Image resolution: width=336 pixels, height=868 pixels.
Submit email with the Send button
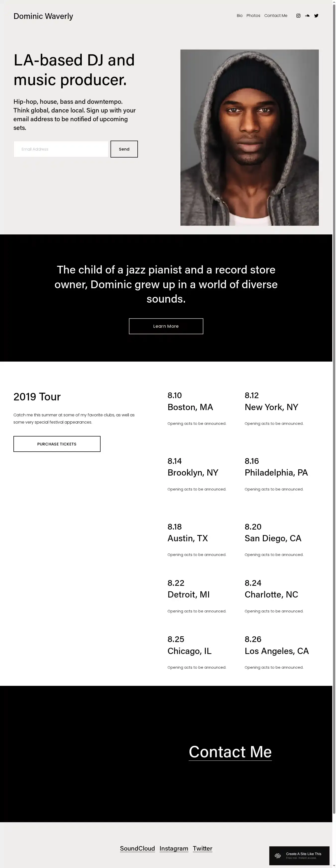[124, 149]
